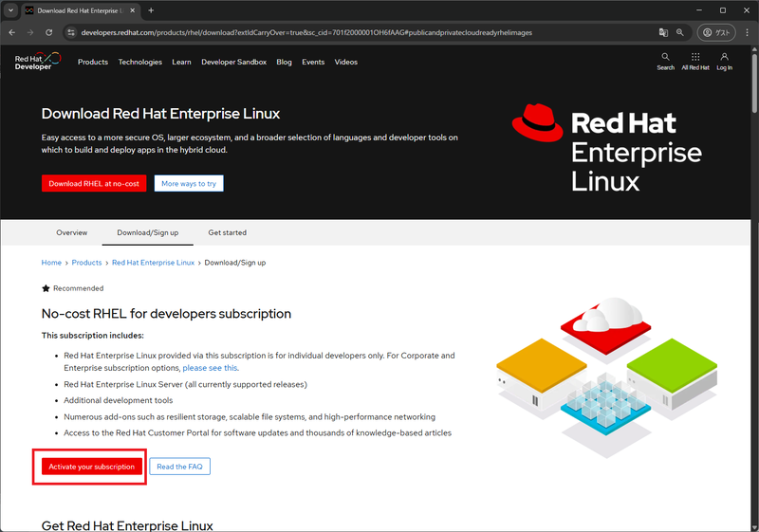Click This subscription includes: text
The image size is (759, 532).
(x=92, y=335)
